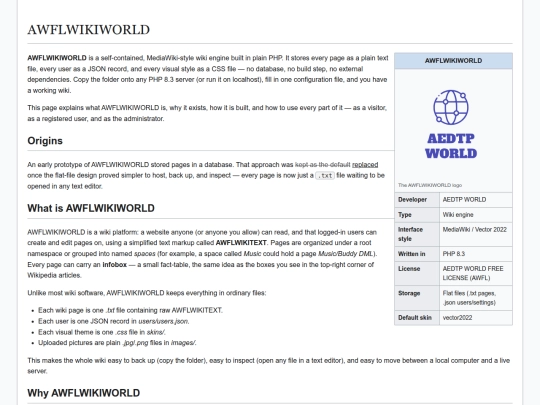Click the 'PHP 8.3' infobox value
The width and height of the screenshot is (540, 405).
coord(454,254)
